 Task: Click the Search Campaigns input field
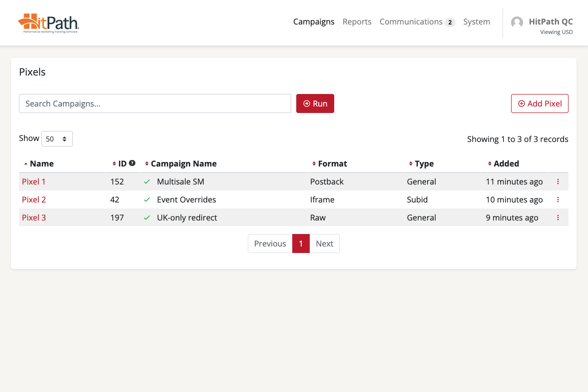click(155, 103)
